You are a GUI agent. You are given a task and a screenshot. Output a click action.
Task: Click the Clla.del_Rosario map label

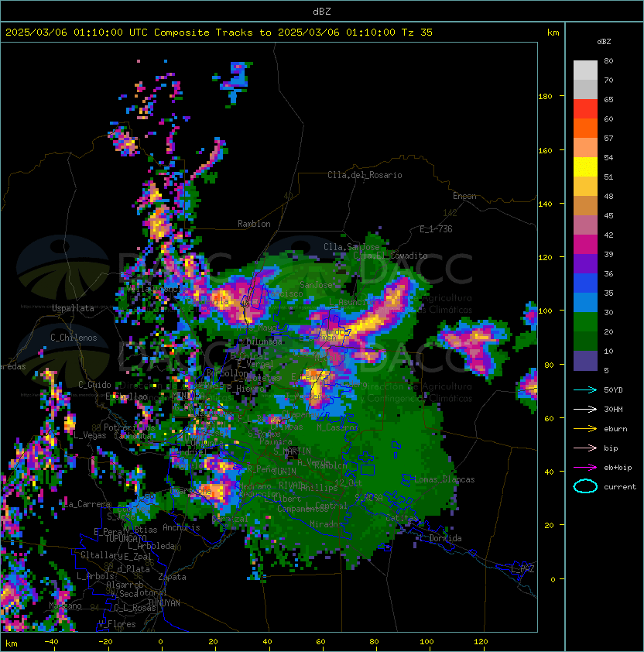[x=365, y=175]
